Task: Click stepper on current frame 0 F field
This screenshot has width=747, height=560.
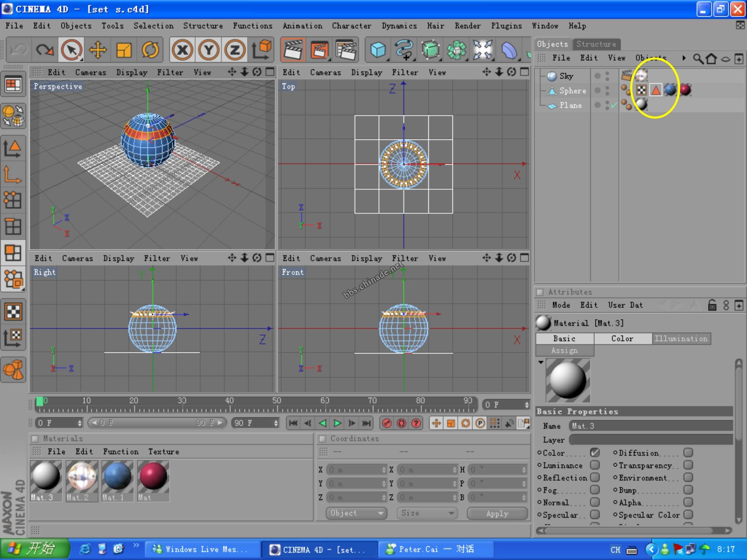Action: 526,405
